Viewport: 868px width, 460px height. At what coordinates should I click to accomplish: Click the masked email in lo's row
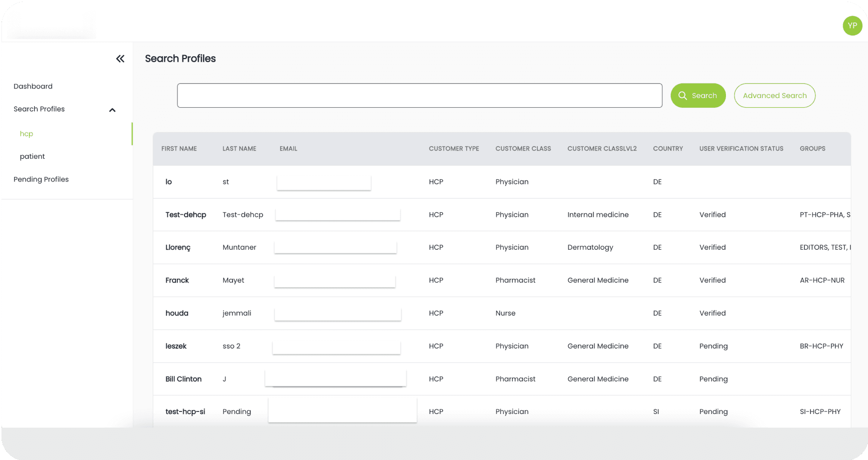click(324, 182)
